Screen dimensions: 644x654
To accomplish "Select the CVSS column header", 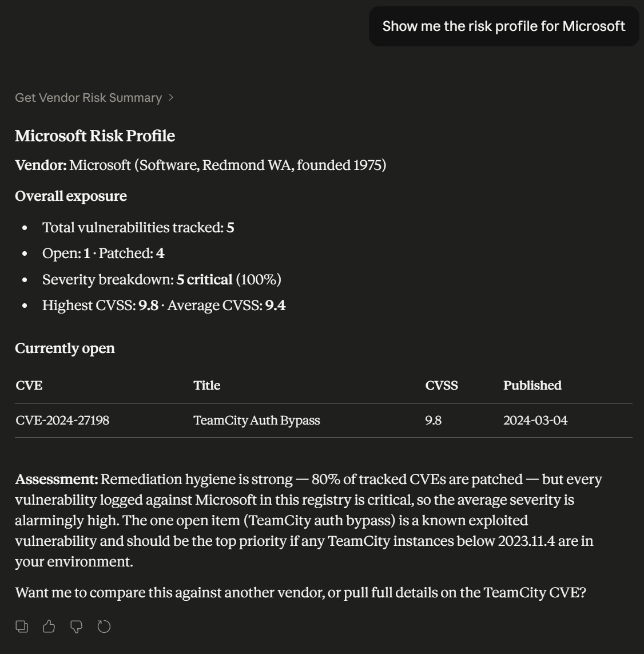I will point(442,385).
